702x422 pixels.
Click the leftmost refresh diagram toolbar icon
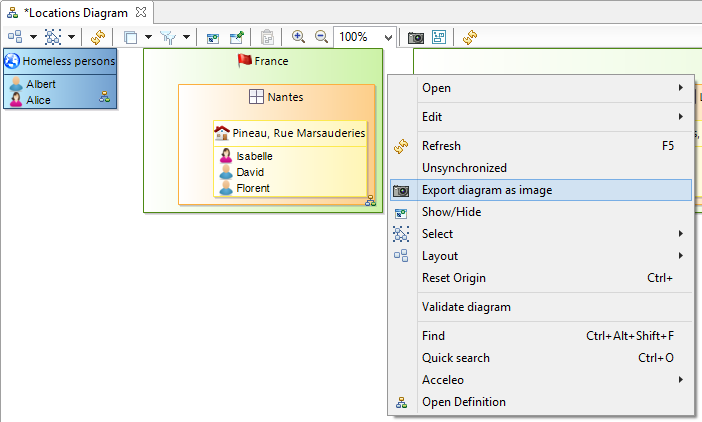[97, 37]
